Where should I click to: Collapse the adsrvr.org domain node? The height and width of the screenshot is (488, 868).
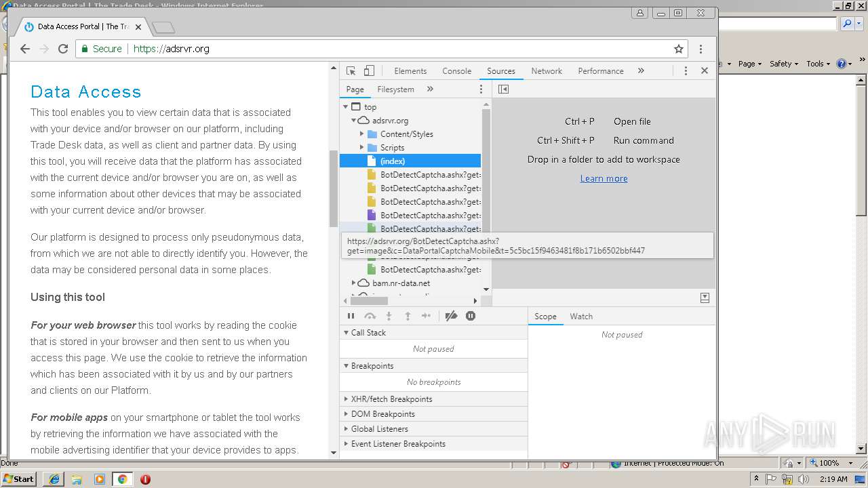354,120
